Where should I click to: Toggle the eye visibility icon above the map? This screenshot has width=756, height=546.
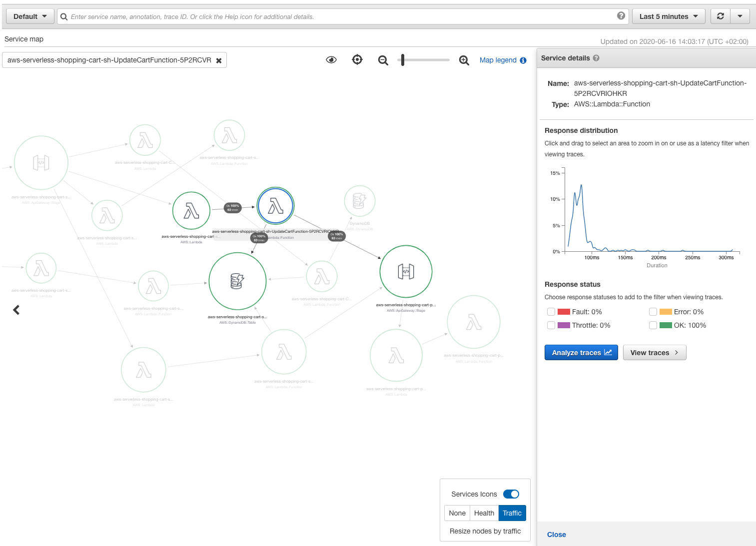point(331,60)
